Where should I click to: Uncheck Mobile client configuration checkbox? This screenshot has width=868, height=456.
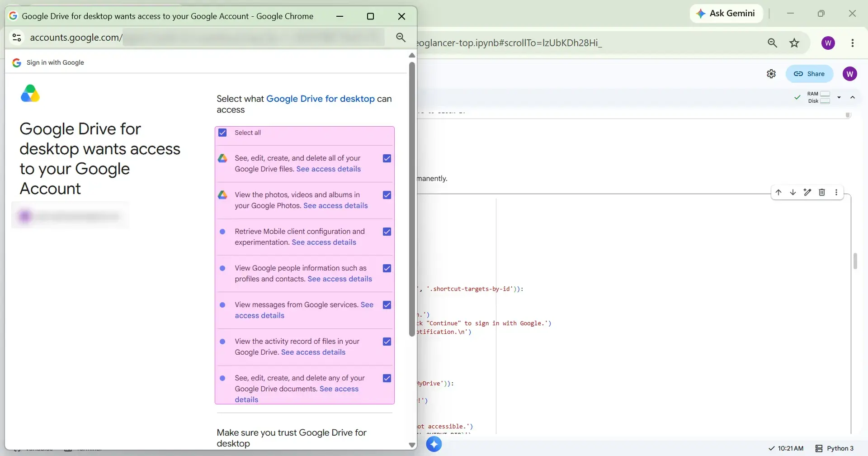(x=387, y=232)
